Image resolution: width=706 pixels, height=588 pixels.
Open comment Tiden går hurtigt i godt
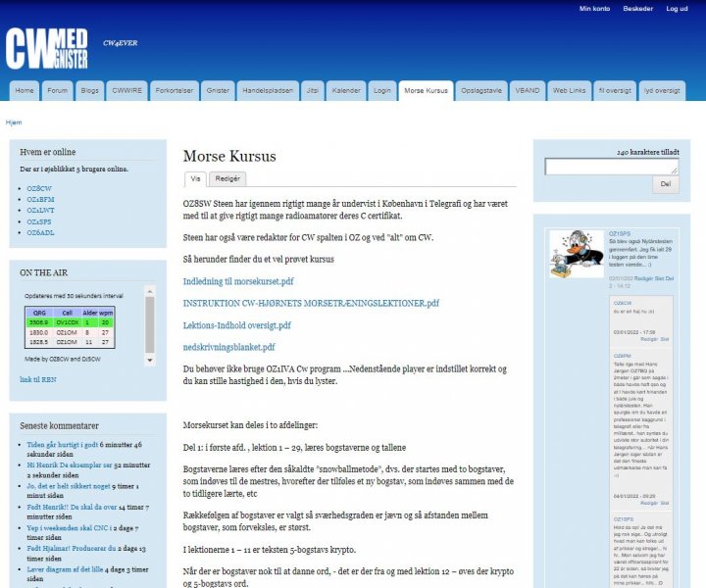(62, 445)
